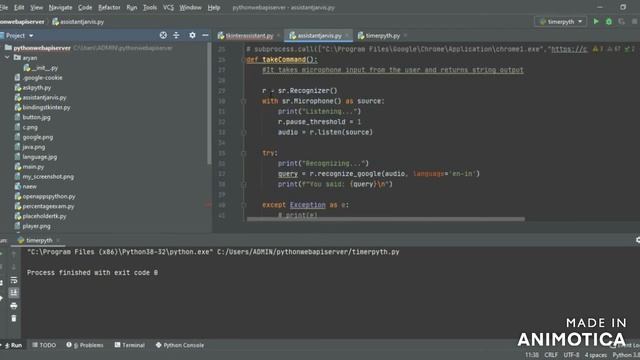Fold the def takeCommand function
This screenshot has height=360, width=640.
(243, 60)
